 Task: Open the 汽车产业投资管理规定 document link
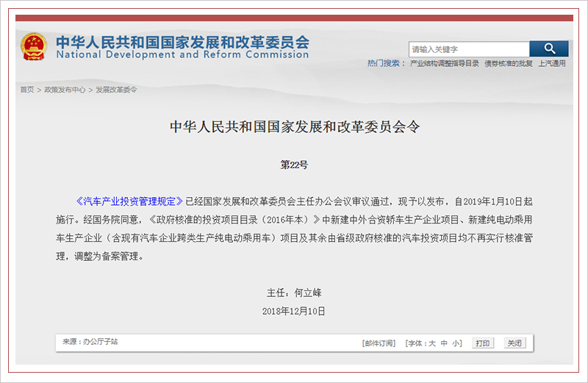click(129, 201)
